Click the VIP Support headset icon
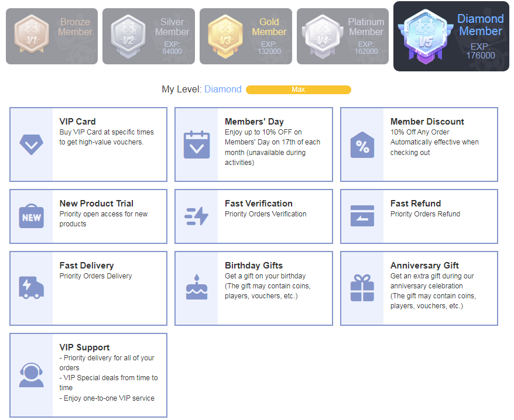Viewport: 514px width, 420px height. coord(31,375)
